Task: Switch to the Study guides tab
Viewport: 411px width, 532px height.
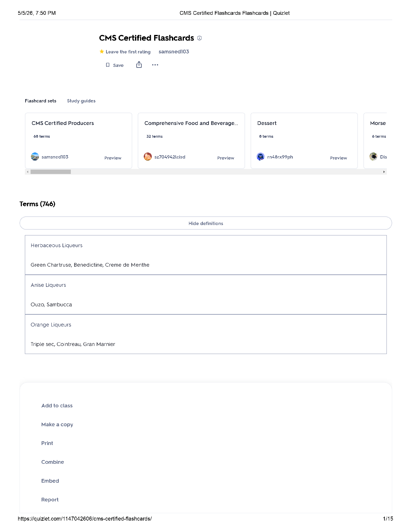Action: [x=81, y=101]
